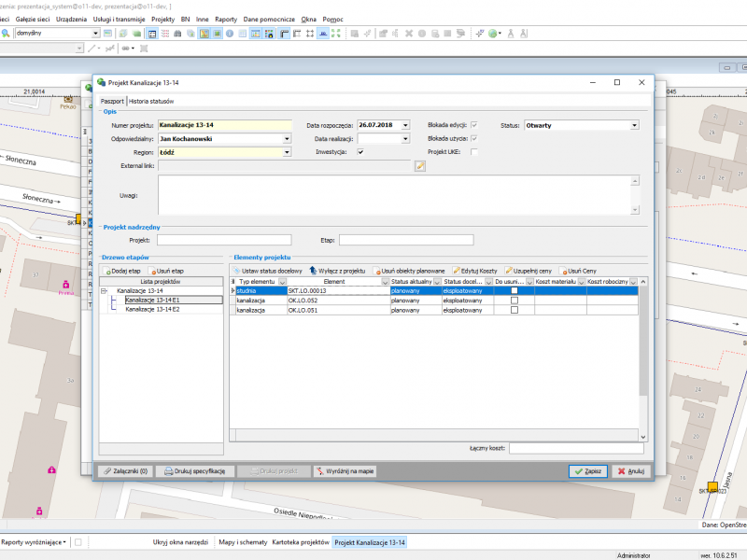Click the Uwagi scrollbar down arrow

point(635,209)
